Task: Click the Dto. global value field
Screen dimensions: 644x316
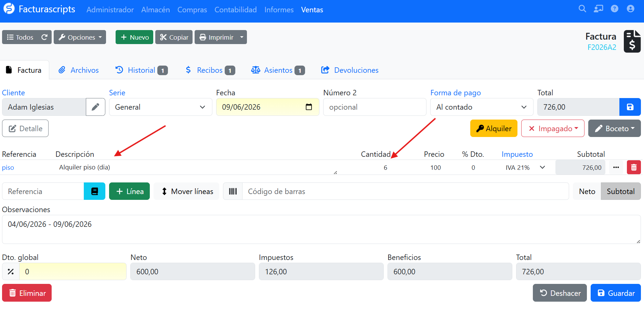Action: point(73,272)
